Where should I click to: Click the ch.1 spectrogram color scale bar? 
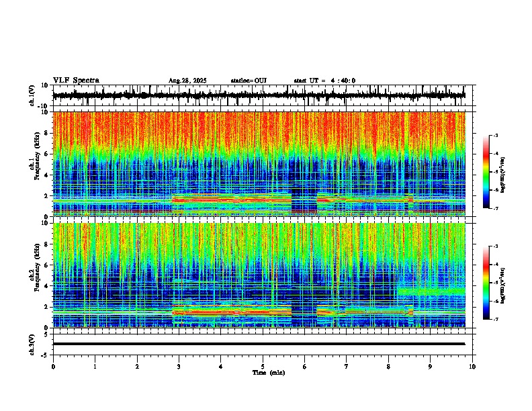(x=486, y=172)
